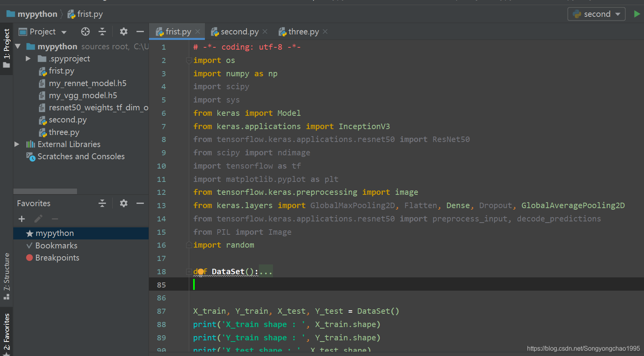Click the folded code ellipsis after DataSet()

pyautogui.click(x=266, y=271)
